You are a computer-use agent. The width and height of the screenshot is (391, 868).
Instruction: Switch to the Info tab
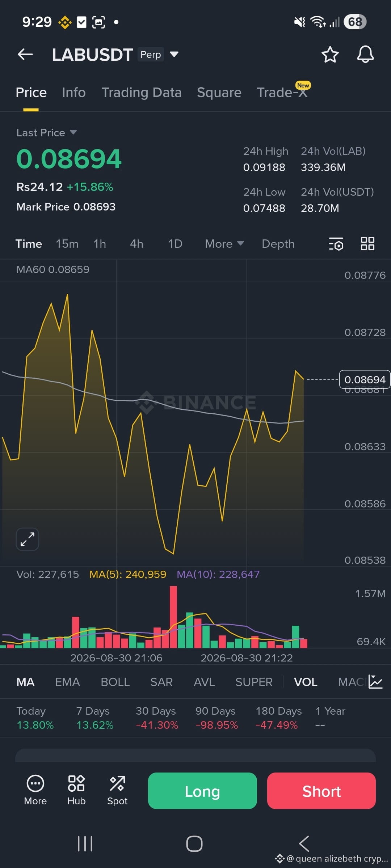coord(74,93)
